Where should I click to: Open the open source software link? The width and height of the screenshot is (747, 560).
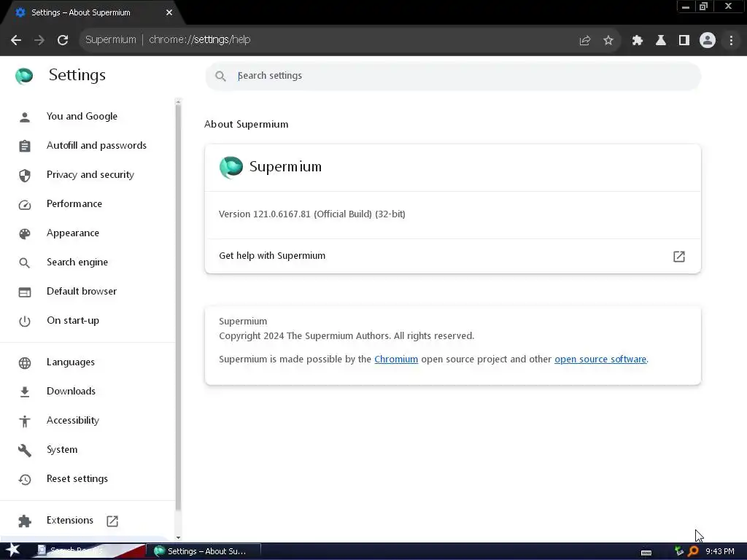click(600, 359)
